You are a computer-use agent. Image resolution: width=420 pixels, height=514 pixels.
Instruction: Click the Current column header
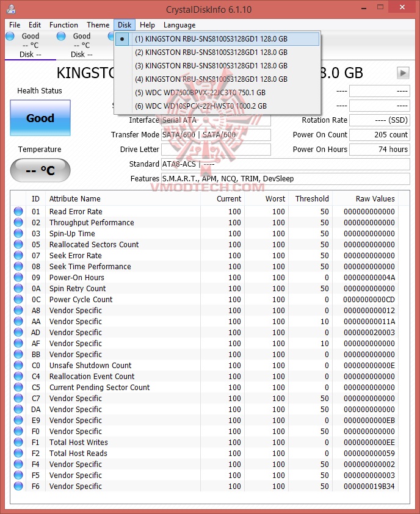click(222, 198)
